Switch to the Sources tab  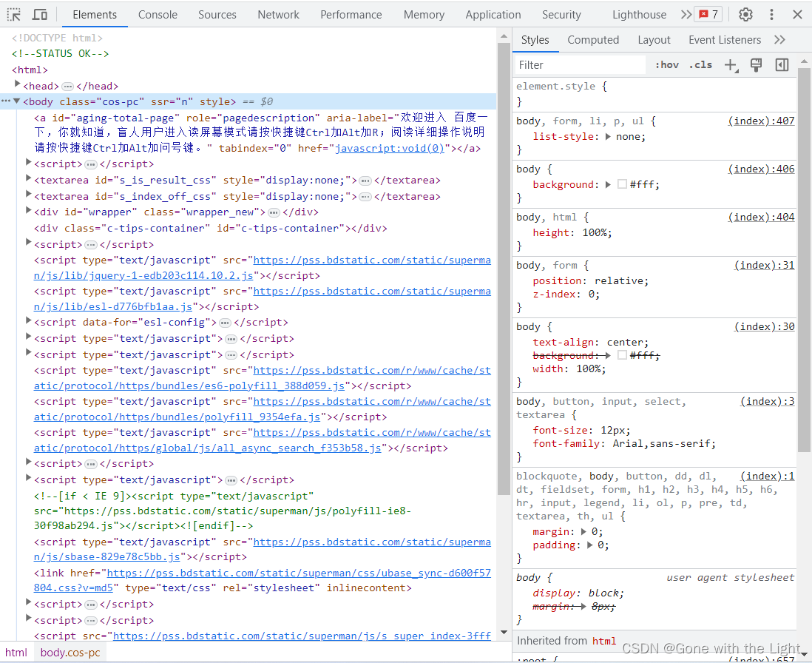(217, 15)
